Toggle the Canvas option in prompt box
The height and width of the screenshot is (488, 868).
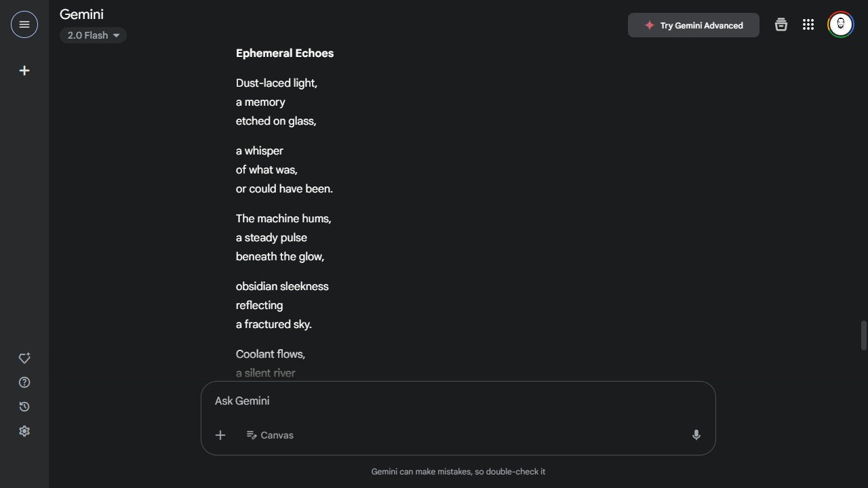[x=270, y=435]
